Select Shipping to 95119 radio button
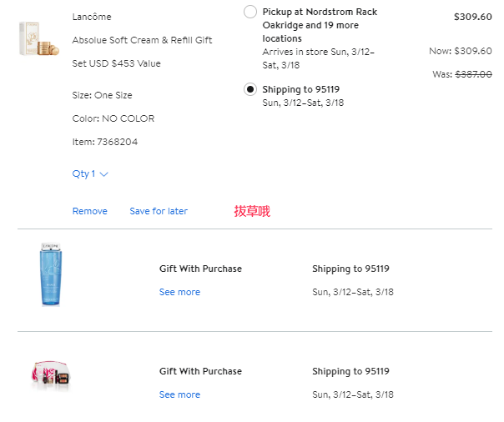Screen dimensions: 504x422 pyautogui.click(x=250, y=89)
